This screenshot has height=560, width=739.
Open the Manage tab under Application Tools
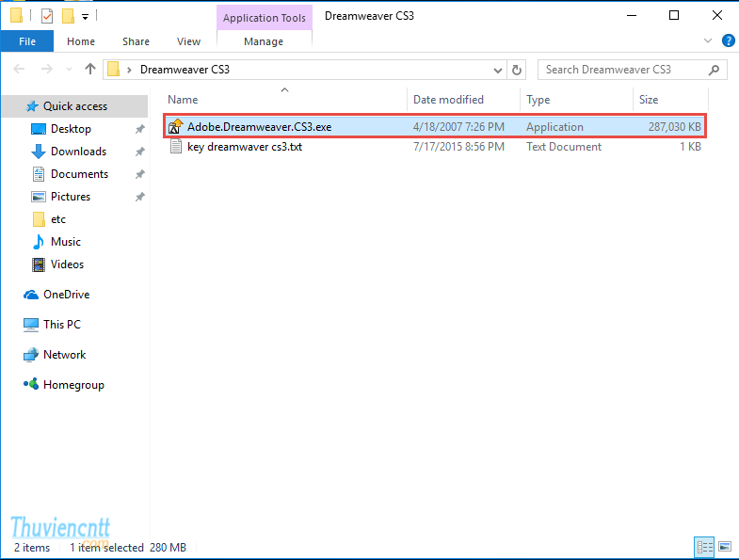point(264,41)
